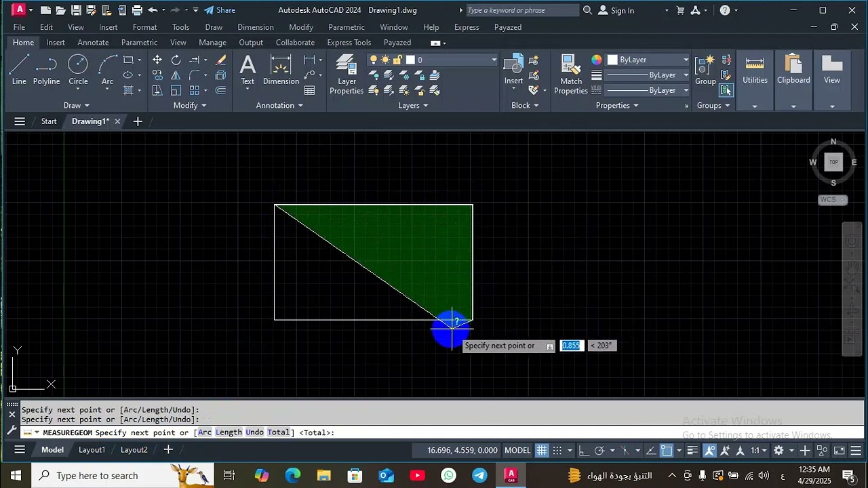Select the Stretch tool

coord(157,90)
